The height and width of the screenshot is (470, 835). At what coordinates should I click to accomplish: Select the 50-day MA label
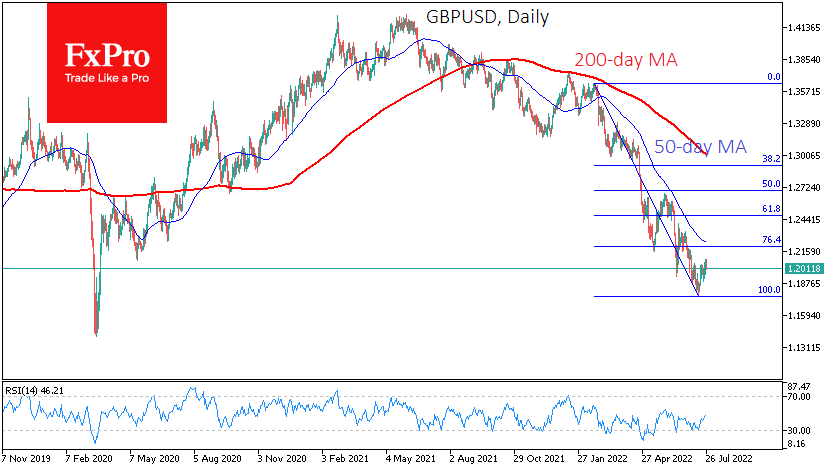[x=700, y=146]
